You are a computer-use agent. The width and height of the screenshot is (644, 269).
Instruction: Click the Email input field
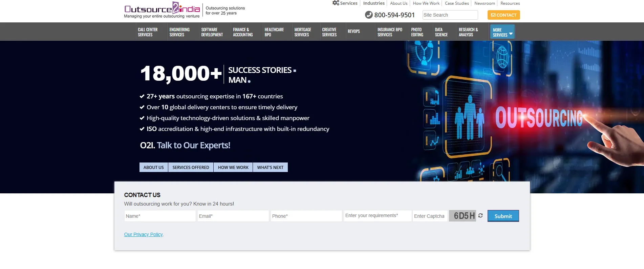click(x=233, y=216)
